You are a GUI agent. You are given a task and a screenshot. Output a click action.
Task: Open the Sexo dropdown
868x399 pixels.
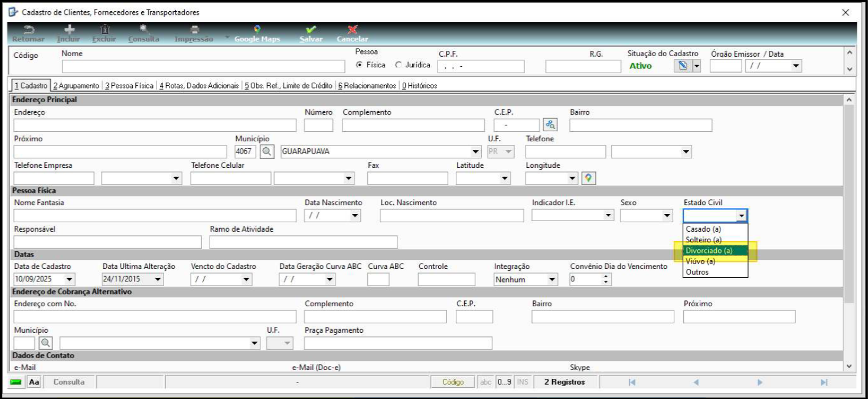click(x=667, y=216)
